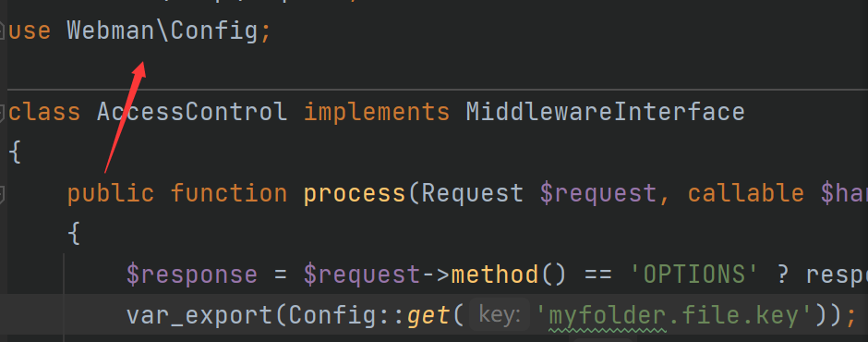The width and height of the screenshot is (868, 342).
Task: Select the AccessControl class name
Action: (192, 112)
